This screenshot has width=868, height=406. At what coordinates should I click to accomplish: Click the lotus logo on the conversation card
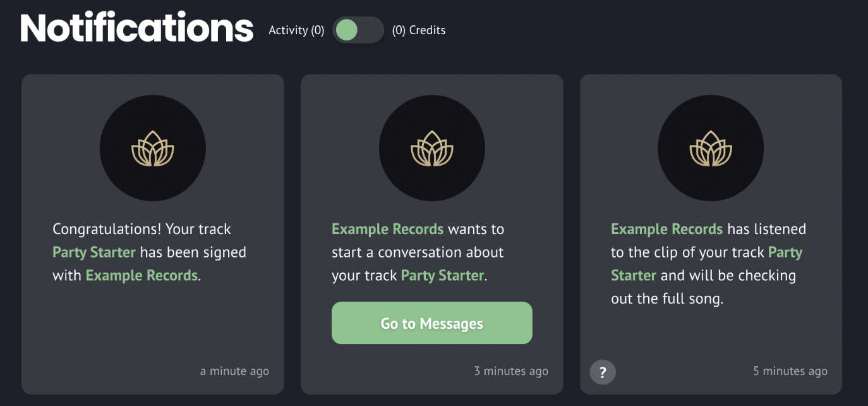(x=432, y=149)
